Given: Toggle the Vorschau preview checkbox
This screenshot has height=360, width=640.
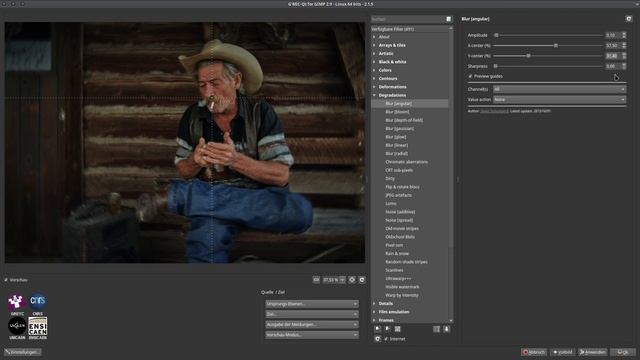Looking at the screenshot, I should [6, 280].
